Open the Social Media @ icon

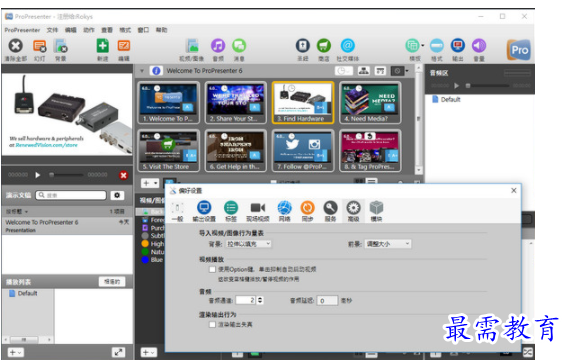tap(348, 46)
